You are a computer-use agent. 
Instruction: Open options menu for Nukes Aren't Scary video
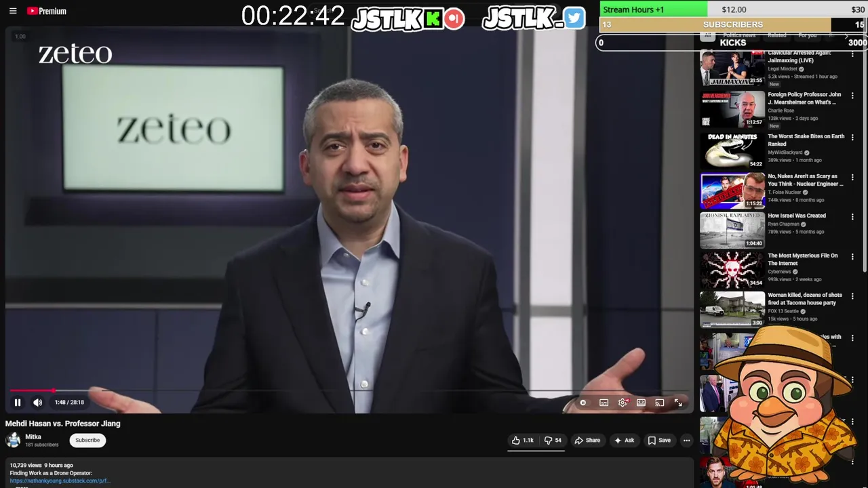[852, 177]
